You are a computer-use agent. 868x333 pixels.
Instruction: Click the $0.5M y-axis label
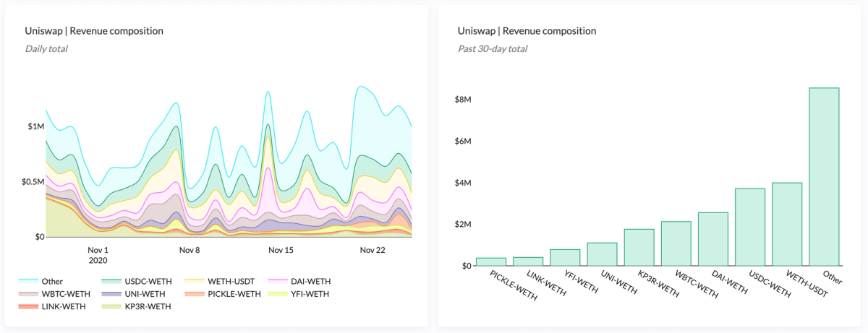tap(32, 182)
